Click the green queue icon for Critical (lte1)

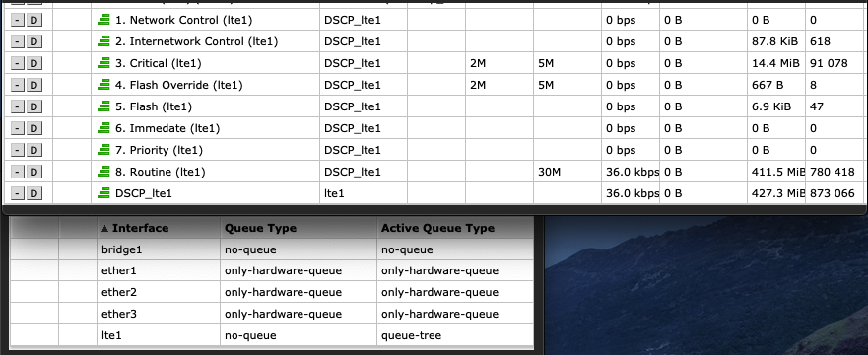[x=103, y=63]
